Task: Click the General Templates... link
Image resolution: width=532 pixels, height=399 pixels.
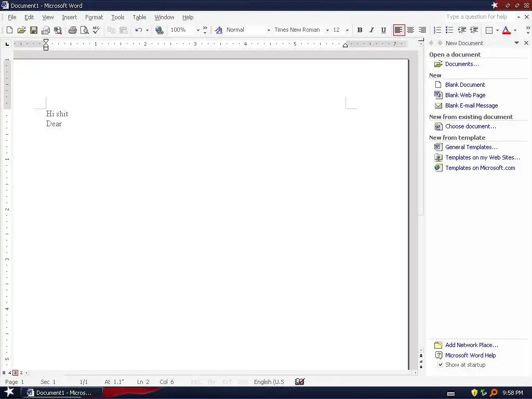Action: coord(471,147)
